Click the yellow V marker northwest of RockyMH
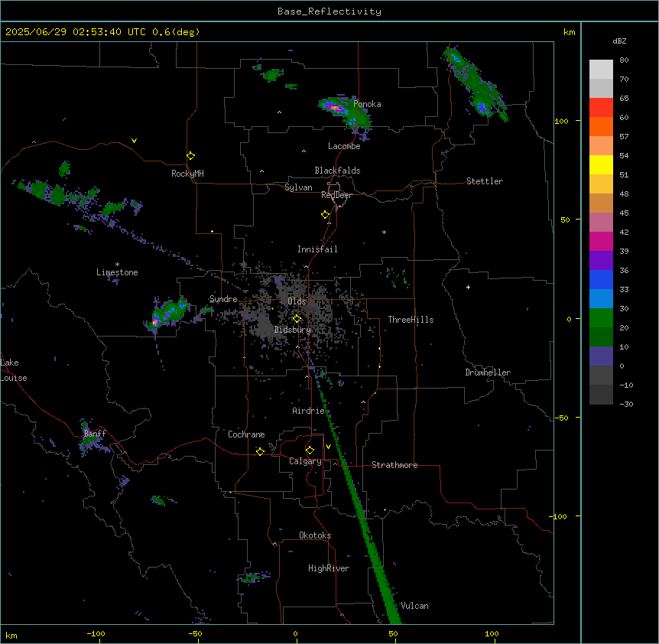The image size is (659, 644). coord(134,141)
